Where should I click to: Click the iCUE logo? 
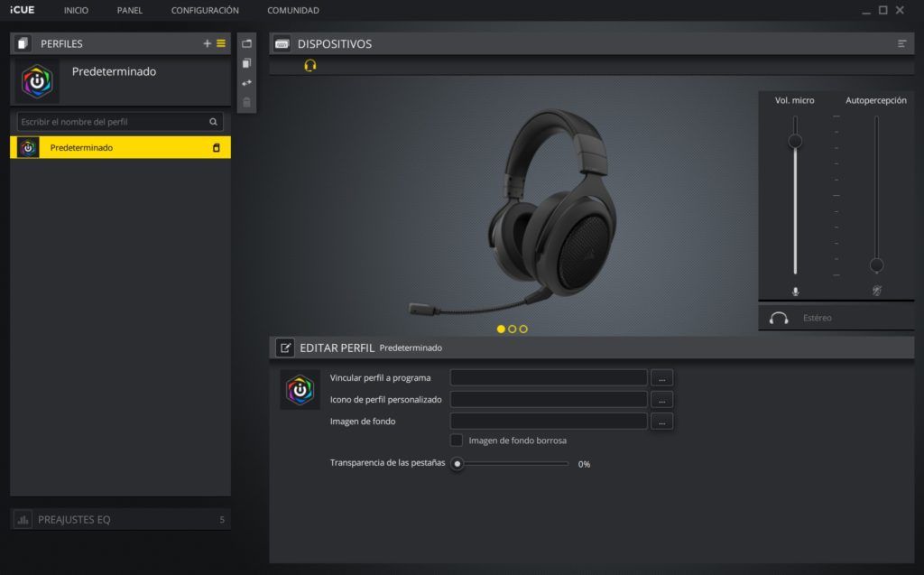pos(23,10)
